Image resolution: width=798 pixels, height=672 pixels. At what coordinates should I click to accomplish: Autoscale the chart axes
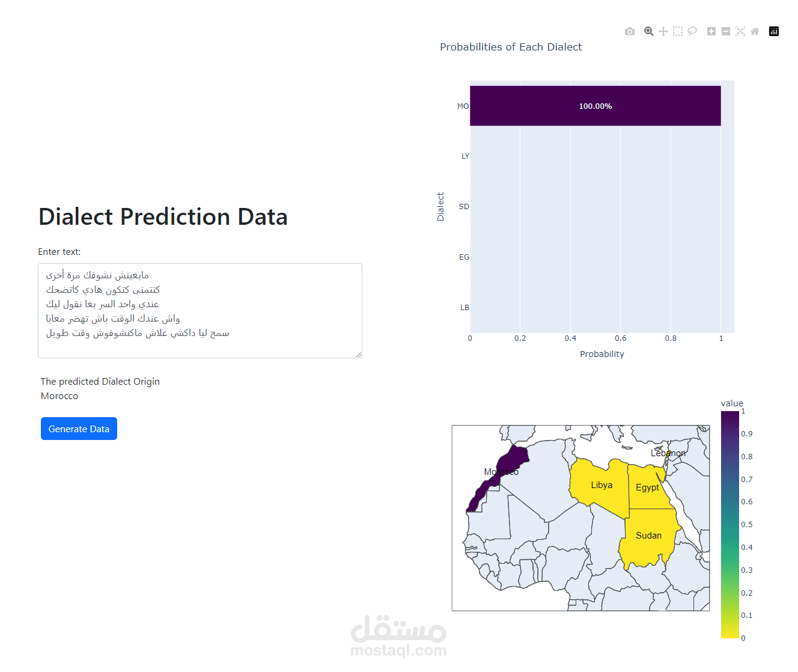coord(740,31)
